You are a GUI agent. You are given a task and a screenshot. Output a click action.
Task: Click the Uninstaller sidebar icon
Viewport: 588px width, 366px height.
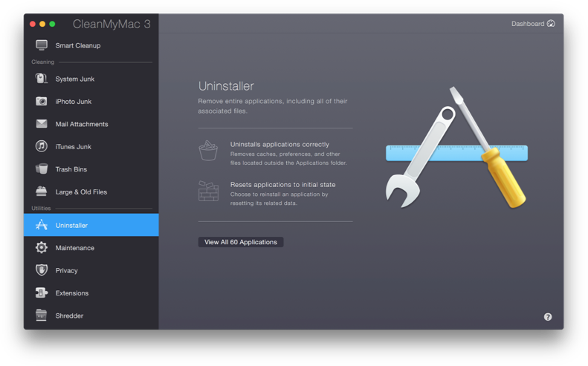click(41, 225)
